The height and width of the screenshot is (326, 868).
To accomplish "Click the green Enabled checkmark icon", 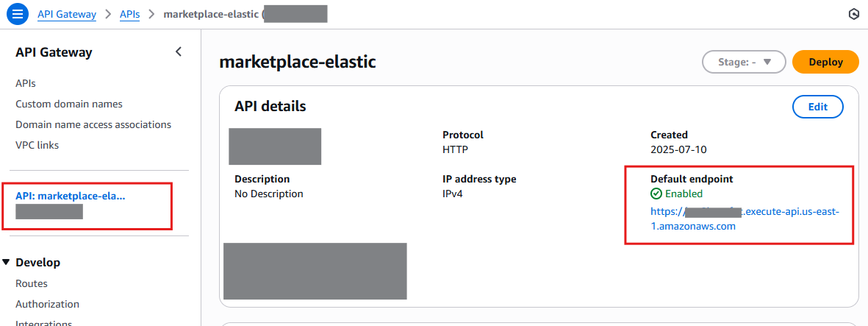I will (656, 194).
